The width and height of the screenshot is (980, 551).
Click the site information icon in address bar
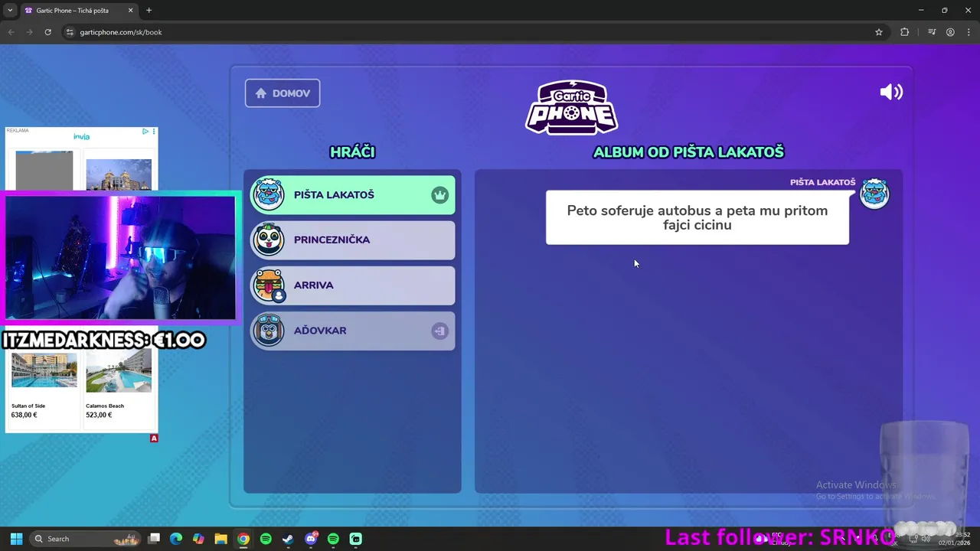(x=70, y=32)
